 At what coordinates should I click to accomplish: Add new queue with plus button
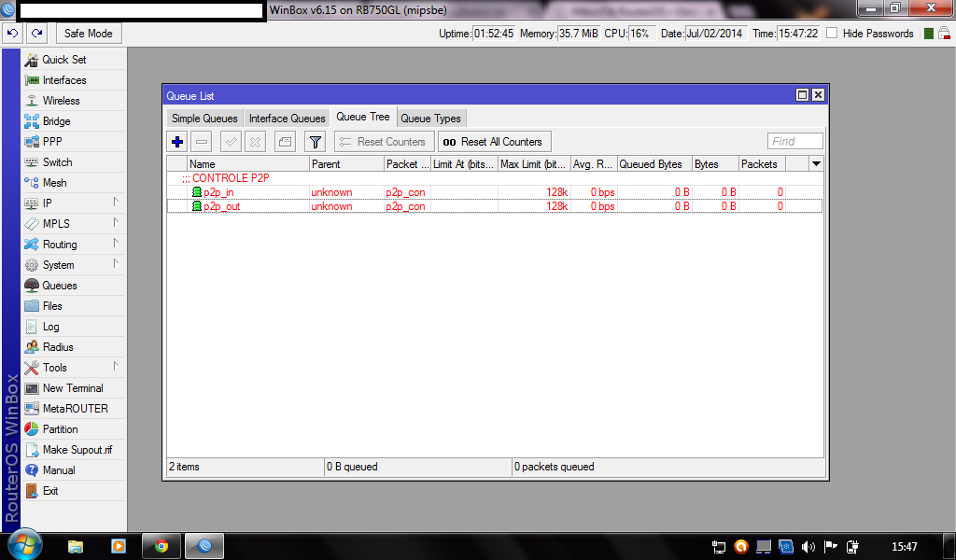click(177, 142)
